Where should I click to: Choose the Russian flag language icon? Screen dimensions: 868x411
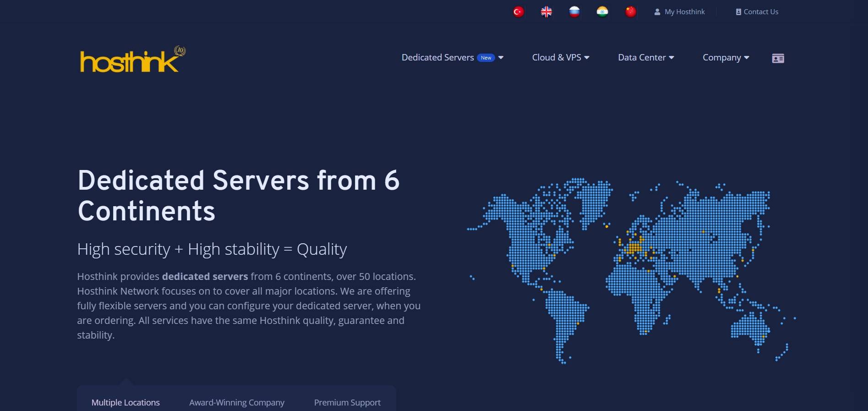574,12
